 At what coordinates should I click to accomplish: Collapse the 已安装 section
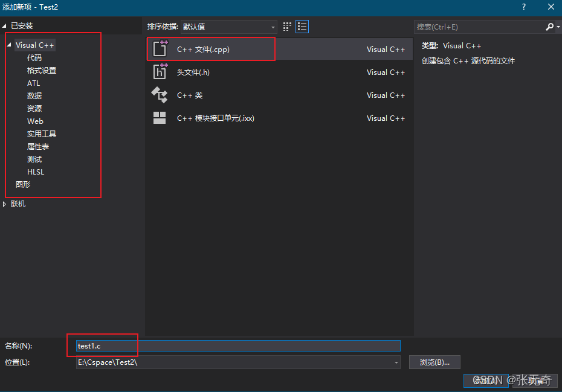pos(4,26)
